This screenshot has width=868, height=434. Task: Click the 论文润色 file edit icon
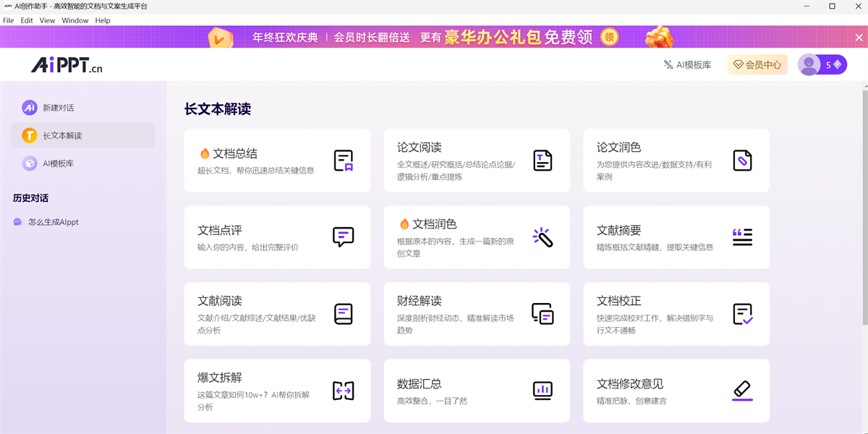coord(742,161)
